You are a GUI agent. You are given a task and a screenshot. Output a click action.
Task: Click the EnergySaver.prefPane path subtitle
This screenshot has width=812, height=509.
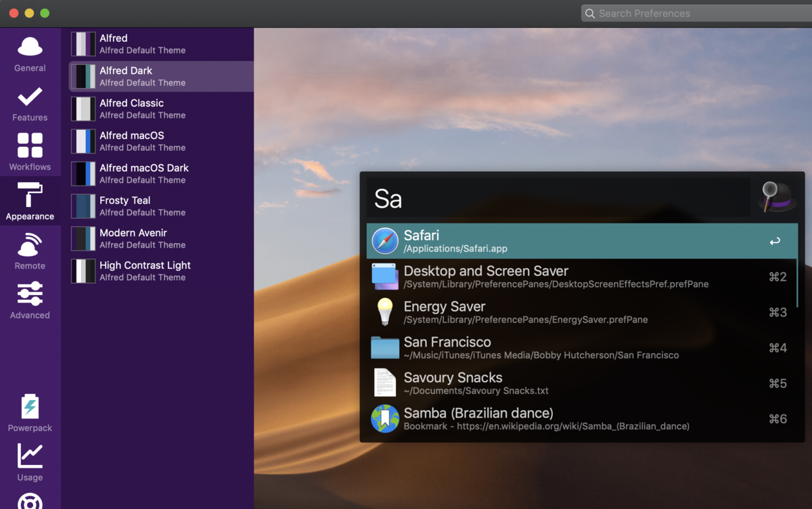(526, 320)
